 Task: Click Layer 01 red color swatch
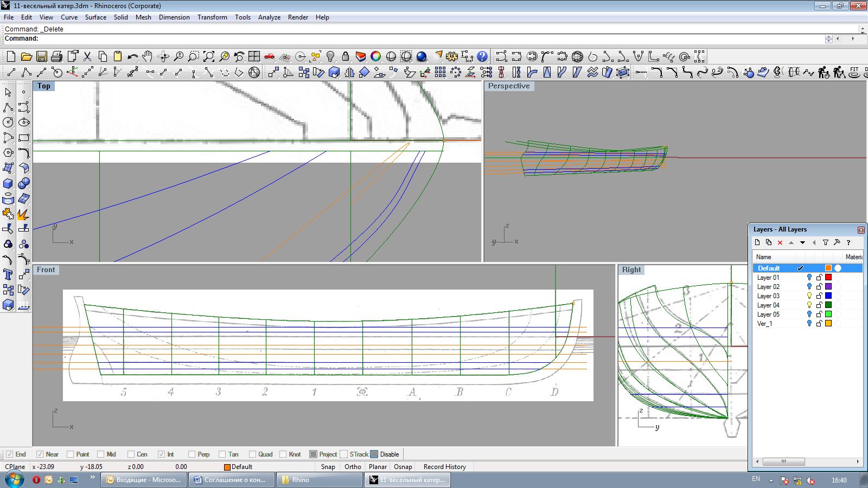pyautogui.click(x=828, y=278)
